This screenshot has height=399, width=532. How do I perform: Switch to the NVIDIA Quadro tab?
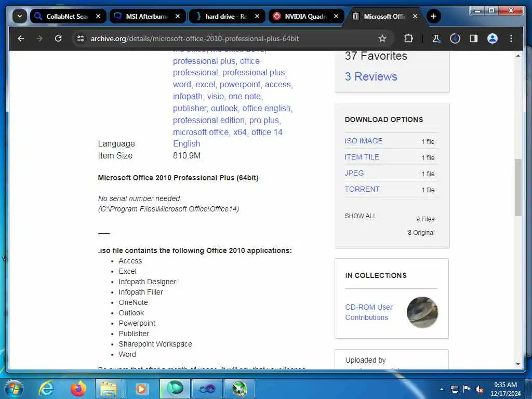point(306,16)
